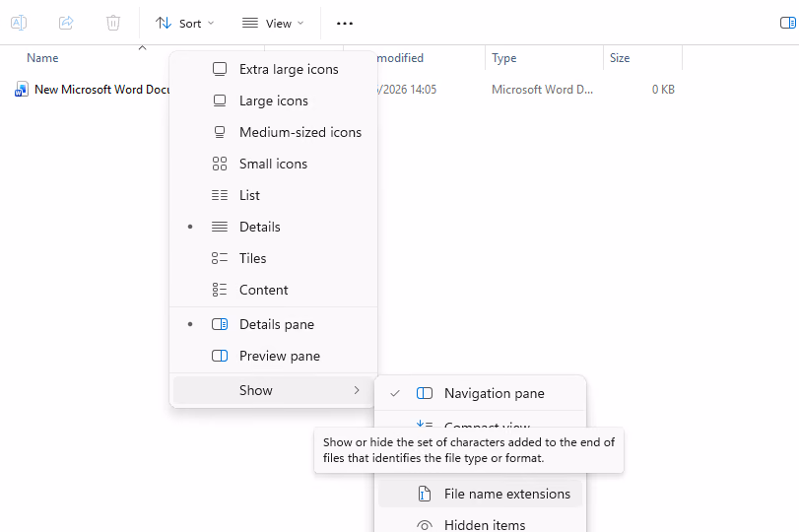The width and height of the screenshot is (799, 532).
Task: Click the Navigation pane glyph
Action: [x=425, y=393]
